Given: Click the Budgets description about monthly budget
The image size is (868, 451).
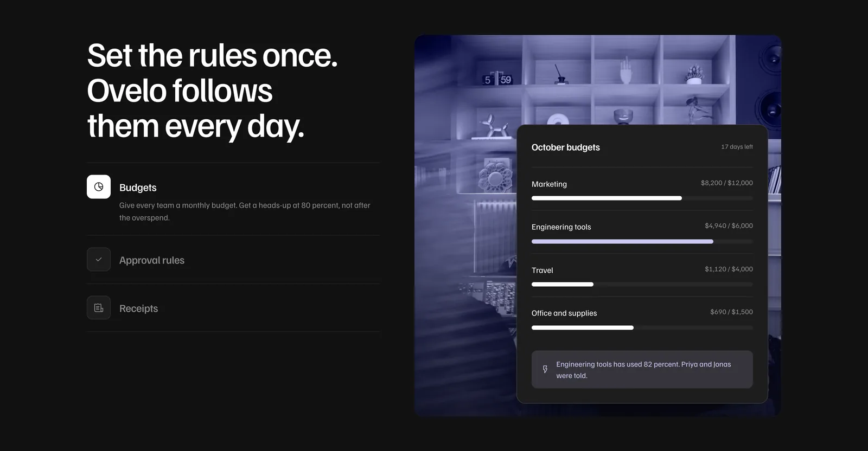Looking at the screenshot, I should (245, 211).
